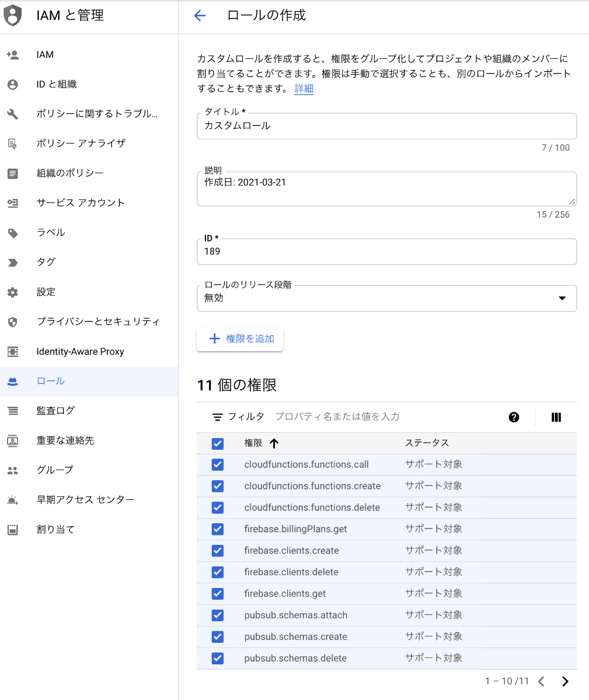Click the 設定 gear icon

pos(12,292)
